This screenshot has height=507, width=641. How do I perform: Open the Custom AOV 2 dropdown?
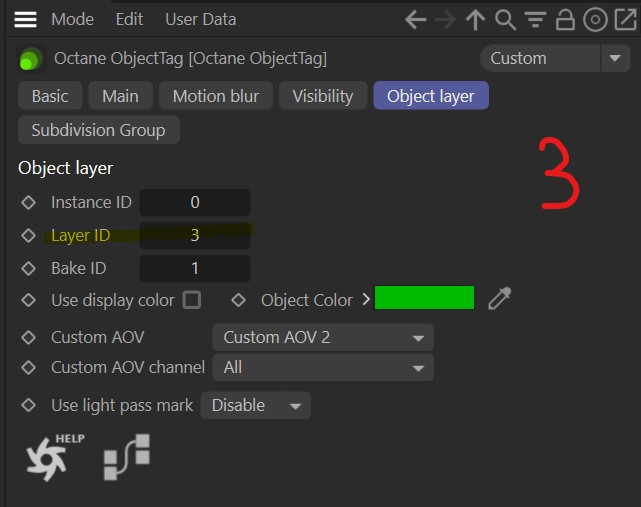coord(323,338)
